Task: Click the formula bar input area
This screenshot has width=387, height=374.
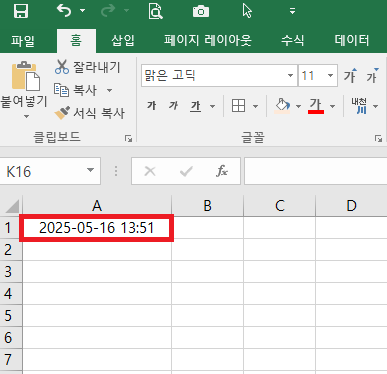Action: 316,171
